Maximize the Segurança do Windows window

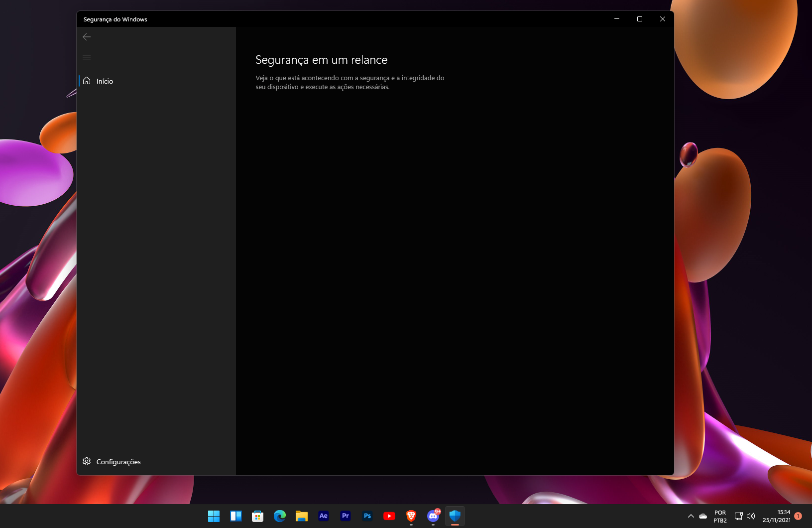[640, 19]
